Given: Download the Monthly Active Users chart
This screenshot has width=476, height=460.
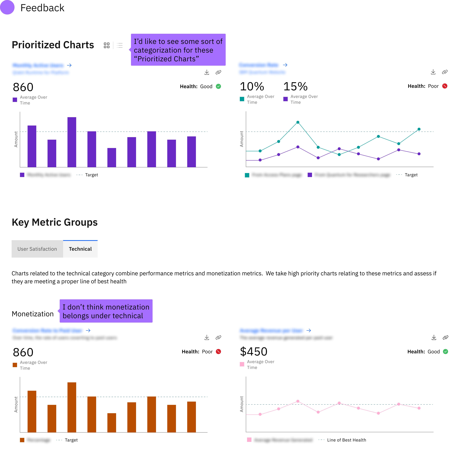Looking at the screenshot, I should coord(207,72).
